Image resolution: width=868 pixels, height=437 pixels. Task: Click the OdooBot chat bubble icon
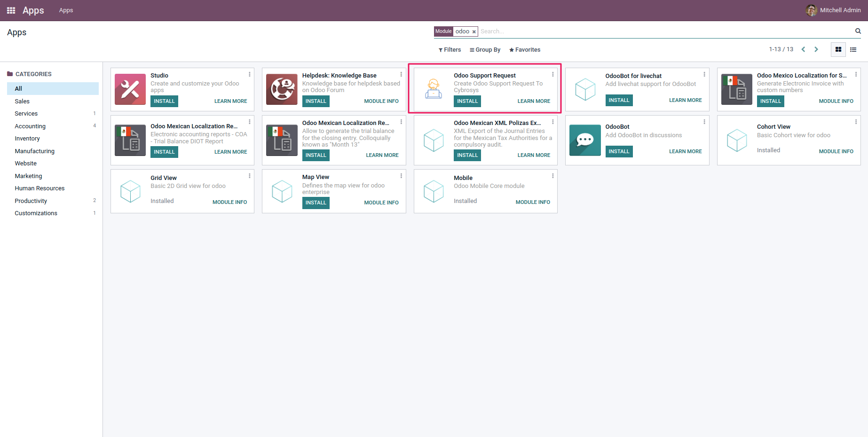(585, 140)
